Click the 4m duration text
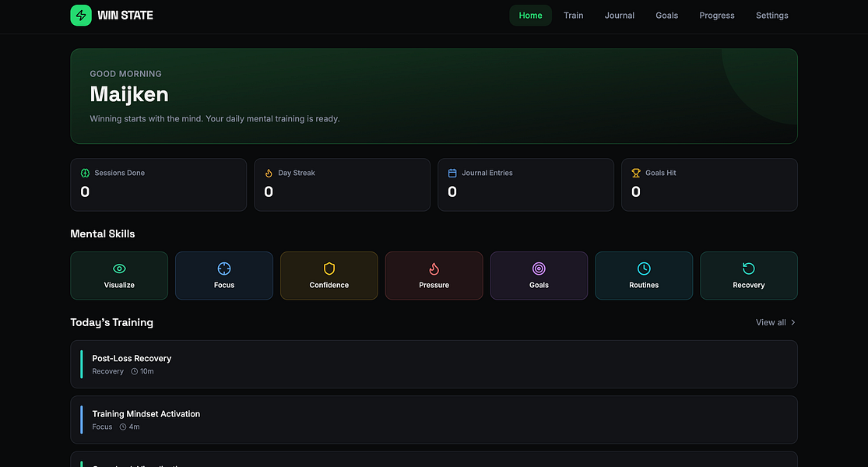868x467 pixels. (134, 427)
